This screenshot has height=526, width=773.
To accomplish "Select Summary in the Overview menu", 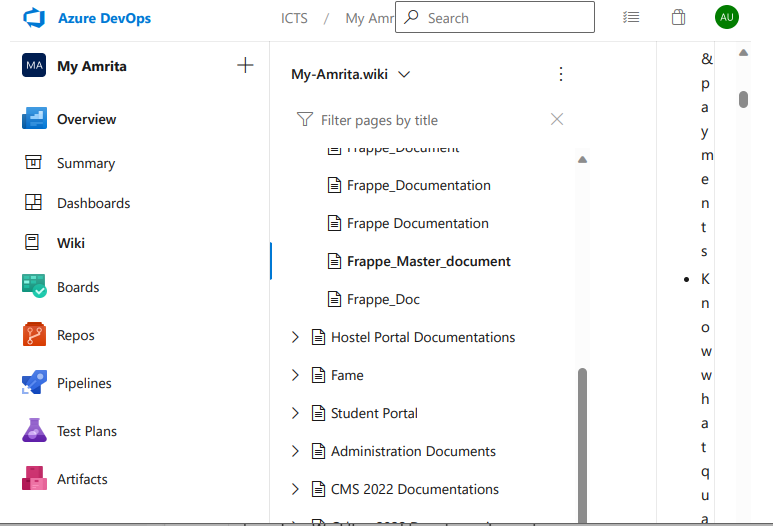I will [86, 163].
